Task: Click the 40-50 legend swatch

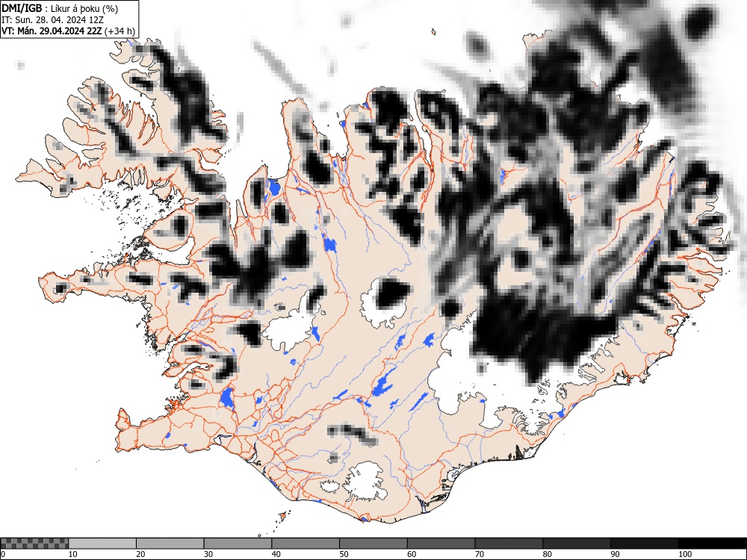Action: (x=306, y=544)
